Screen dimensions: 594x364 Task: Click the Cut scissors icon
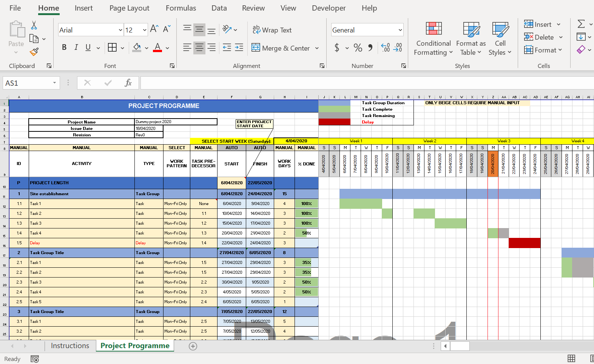coord(34,25)
